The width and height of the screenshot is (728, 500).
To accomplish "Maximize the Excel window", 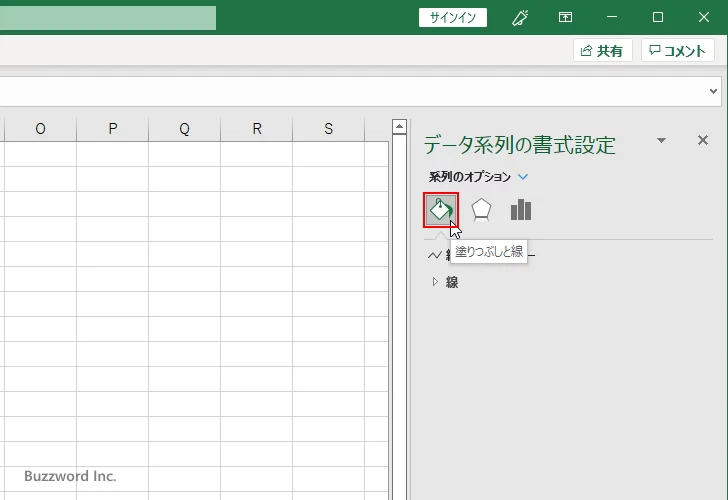I will 657,17.
